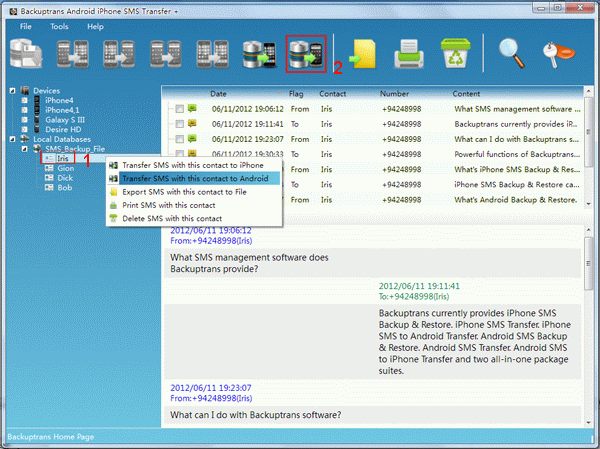Click the green message icon in 19:06:12 row
The width and height of the screenshot is (600, 449).
192,108
